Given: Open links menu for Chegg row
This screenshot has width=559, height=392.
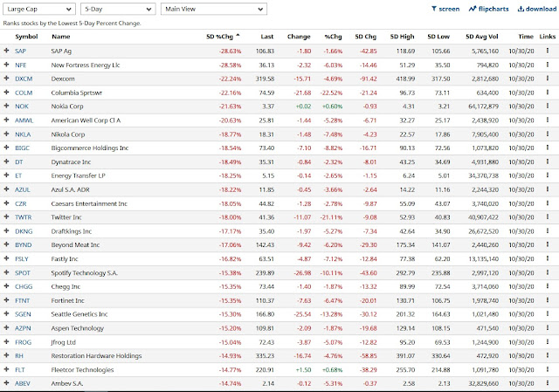Looking at the screenshot, I should (548, 286).
